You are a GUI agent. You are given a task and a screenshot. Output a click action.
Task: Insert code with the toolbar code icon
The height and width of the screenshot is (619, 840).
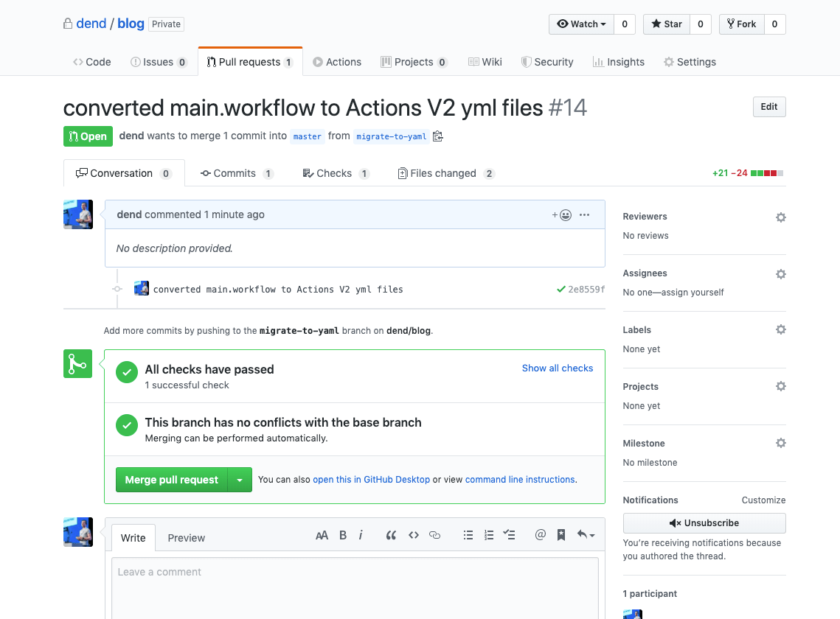coord(414,535)
